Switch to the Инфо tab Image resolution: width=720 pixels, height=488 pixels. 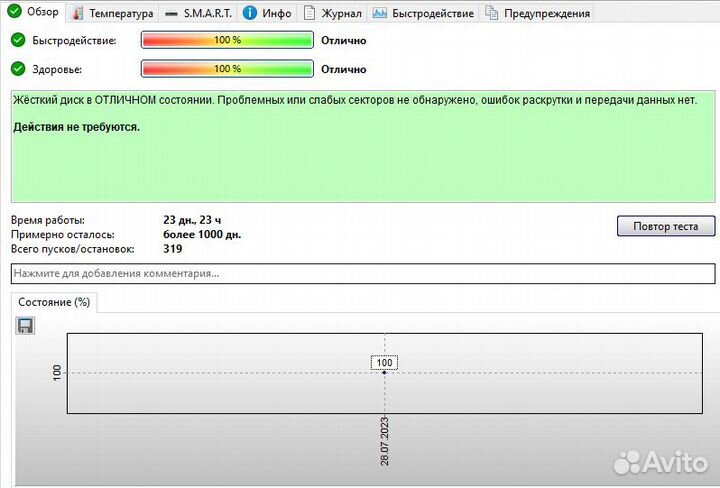point(267,13)
